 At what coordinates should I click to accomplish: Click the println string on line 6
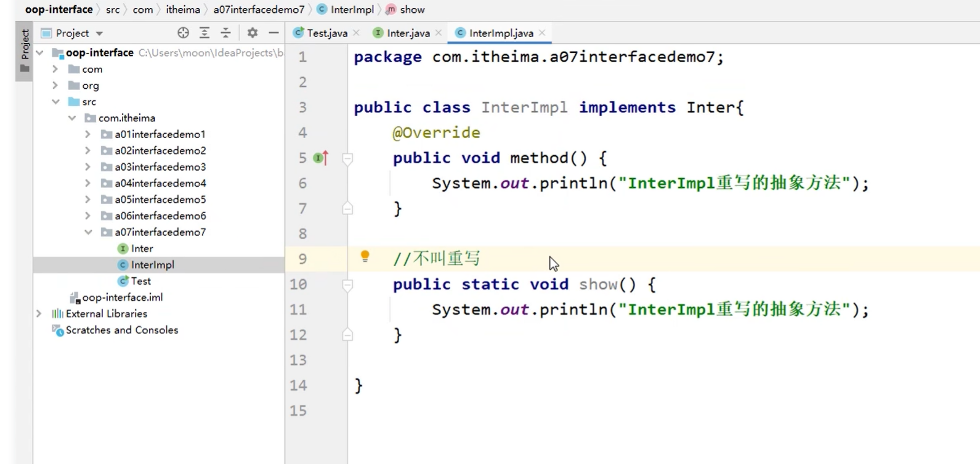735,183
